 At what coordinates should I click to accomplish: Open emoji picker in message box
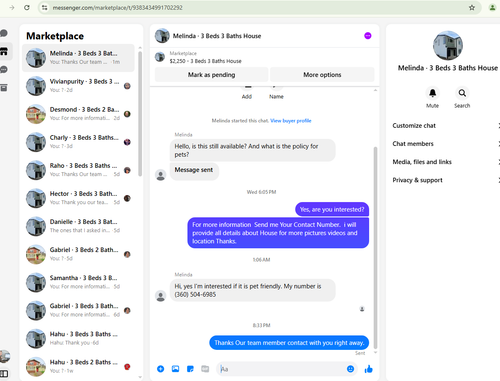click(350, 369)
